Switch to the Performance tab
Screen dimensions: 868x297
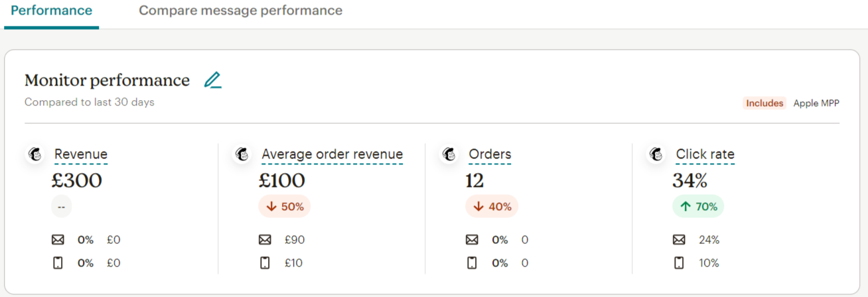pos(51,11)
